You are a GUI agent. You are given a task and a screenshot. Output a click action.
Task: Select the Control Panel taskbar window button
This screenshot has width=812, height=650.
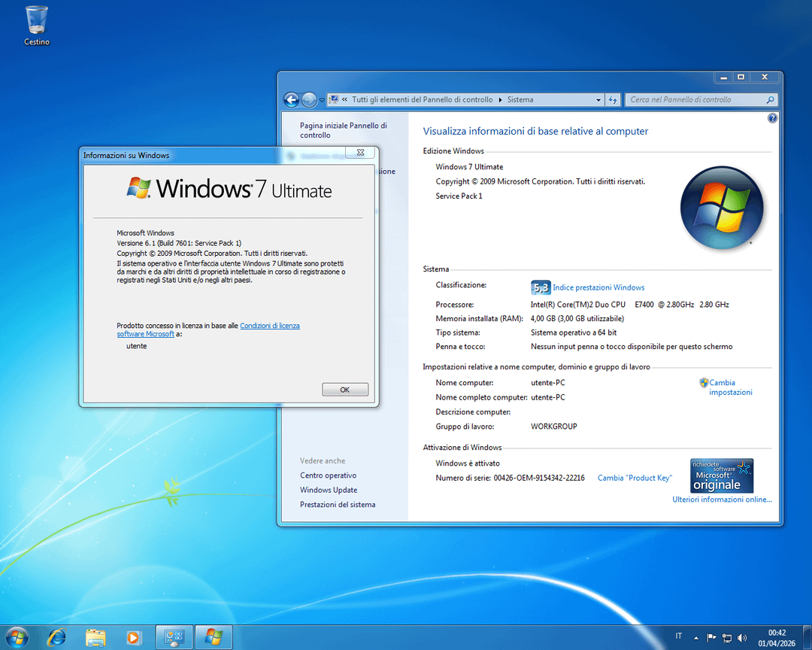tap(174, 637)
